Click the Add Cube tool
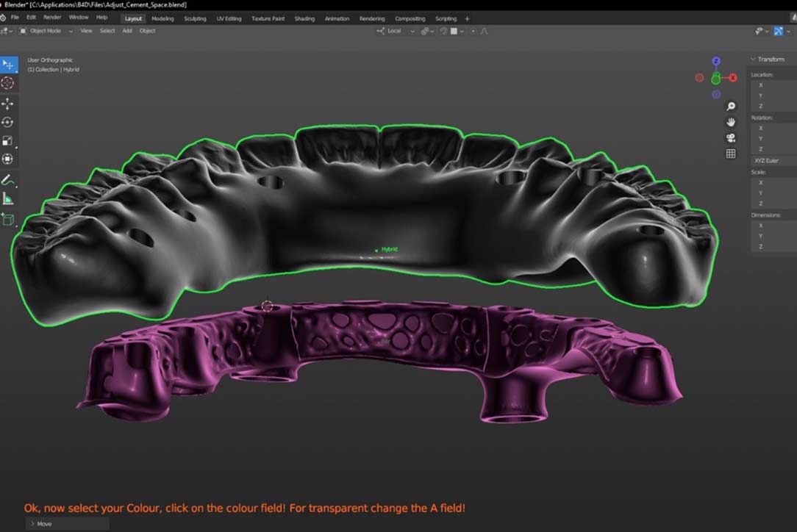797x532 pixels. coord(8,219)
